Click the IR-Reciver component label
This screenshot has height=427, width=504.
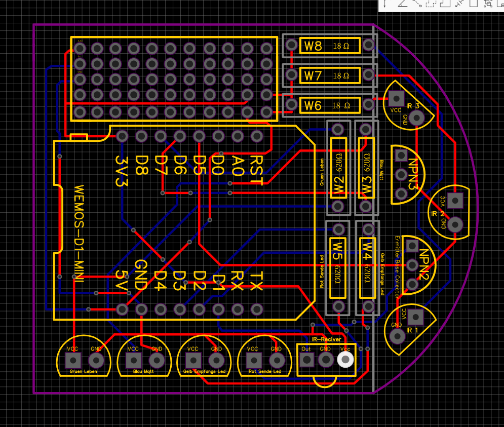327,339
